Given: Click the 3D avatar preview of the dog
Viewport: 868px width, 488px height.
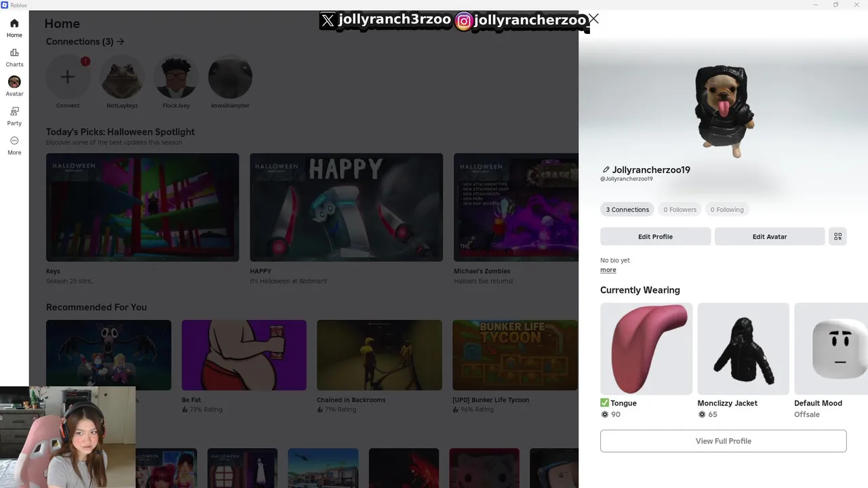Looking at the screenshot, I should click(x=724, y=110).
